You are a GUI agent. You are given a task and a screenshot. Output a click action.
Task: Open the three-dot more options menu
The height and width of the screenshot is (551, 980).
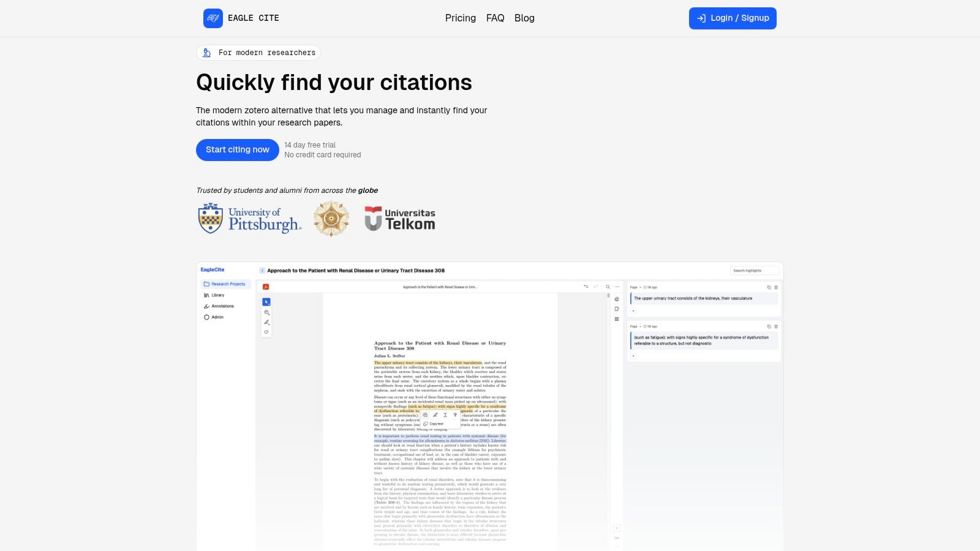pos(617,287)
